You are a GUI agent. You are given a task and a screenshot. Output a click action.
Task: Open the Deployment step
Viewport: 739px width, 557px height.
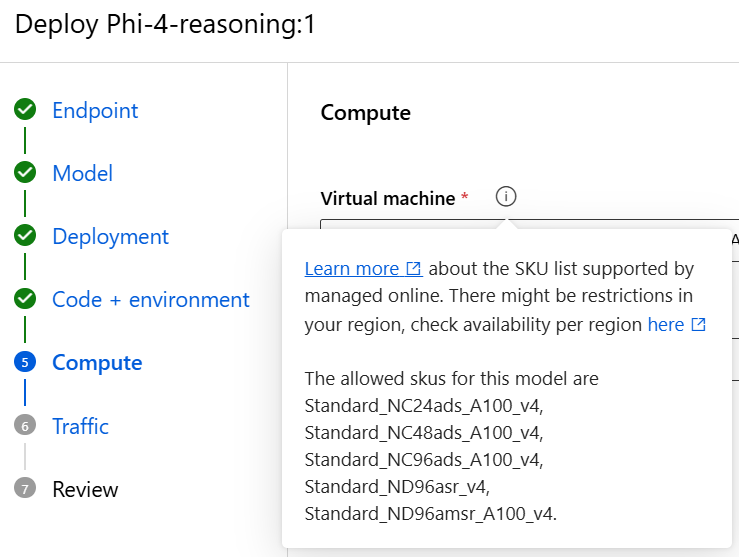tap(110, 237)
